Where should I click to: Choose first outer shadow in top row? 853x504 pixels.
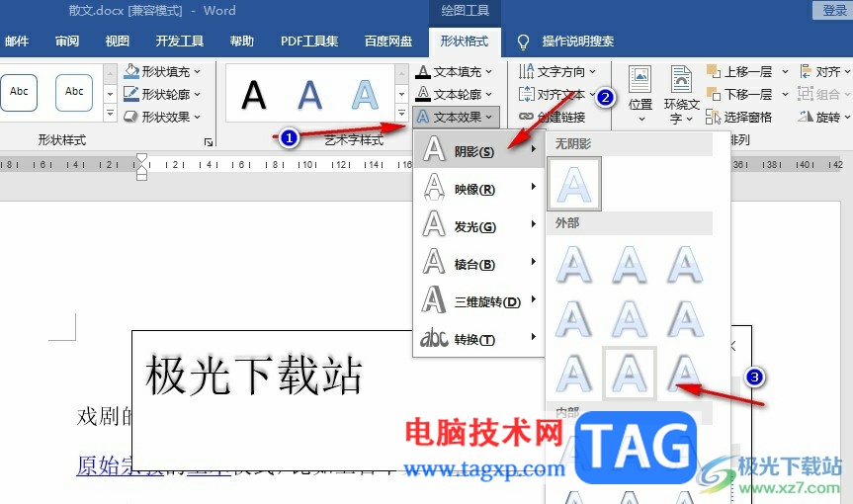coord(574,265)
